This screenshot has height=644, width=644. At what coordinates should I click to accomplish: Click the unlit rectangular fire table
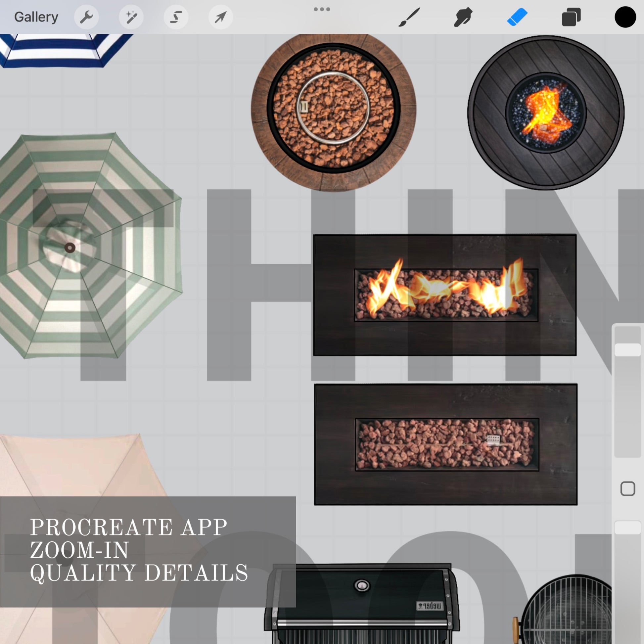(x=446, y=444)
